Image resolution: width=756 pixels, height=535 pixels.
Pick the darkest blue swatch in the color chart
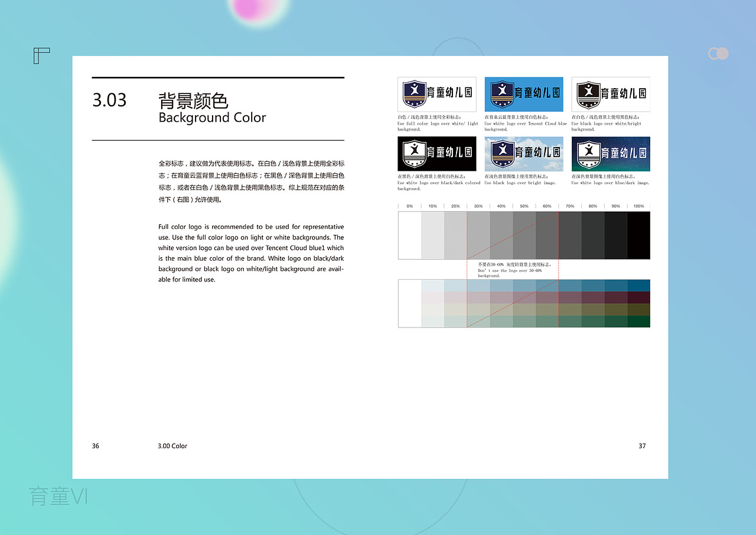click(x=638, y=286)
